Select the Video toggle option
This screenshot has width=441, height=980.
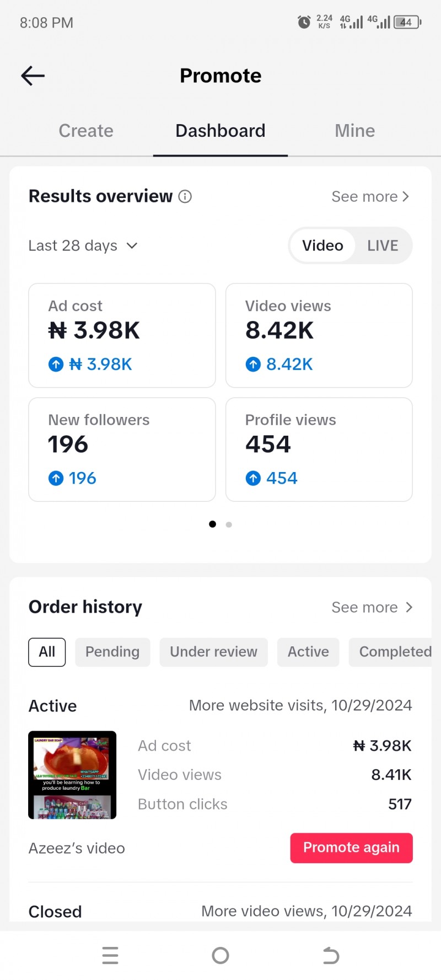pos(322,245)
